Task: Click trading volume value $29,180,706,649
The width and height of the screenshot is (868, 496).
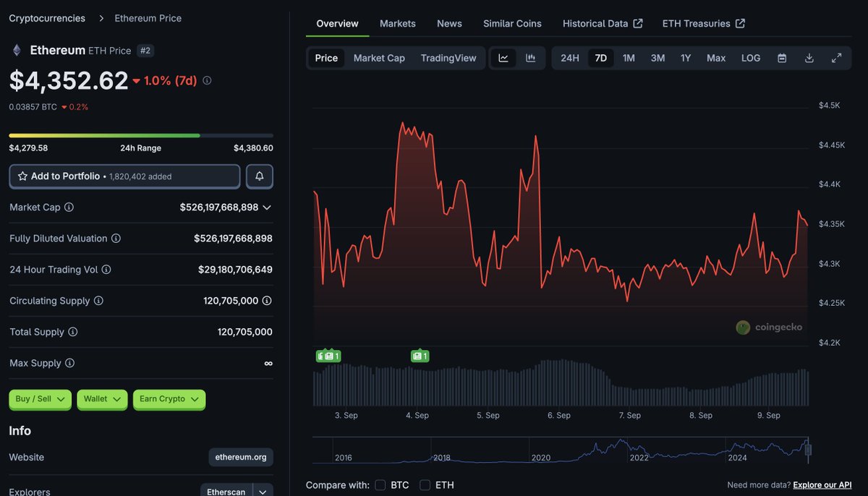Action: (x=235, y=270)
